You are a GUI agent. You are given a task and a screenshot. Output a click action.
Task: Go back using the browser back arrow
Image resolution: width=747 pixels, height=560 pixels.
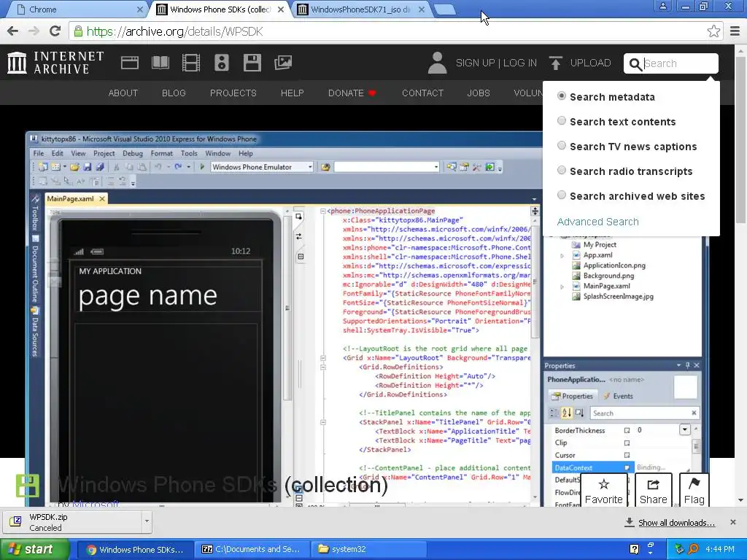click(13, 31)
